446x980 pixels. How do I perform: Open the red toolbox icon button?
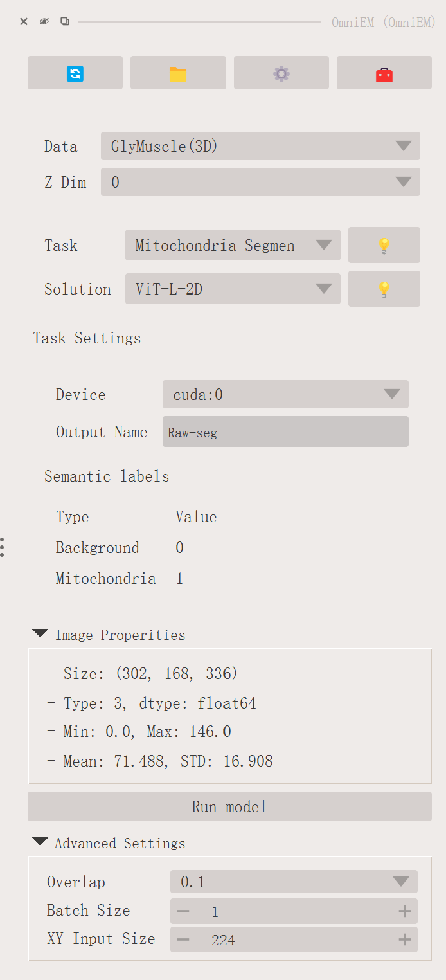pos(384,73)
